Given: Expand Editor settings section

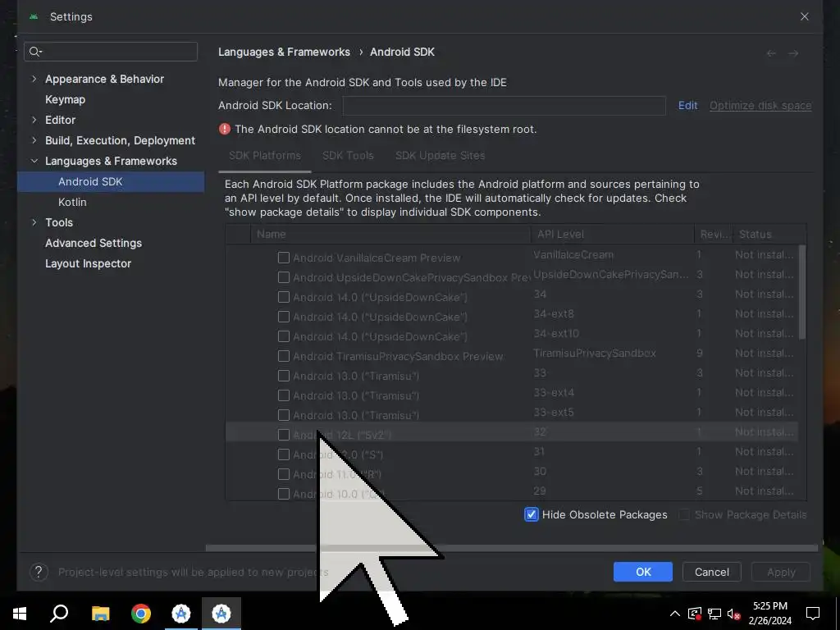Looking at the screenshot, I should tap(34, 120).
